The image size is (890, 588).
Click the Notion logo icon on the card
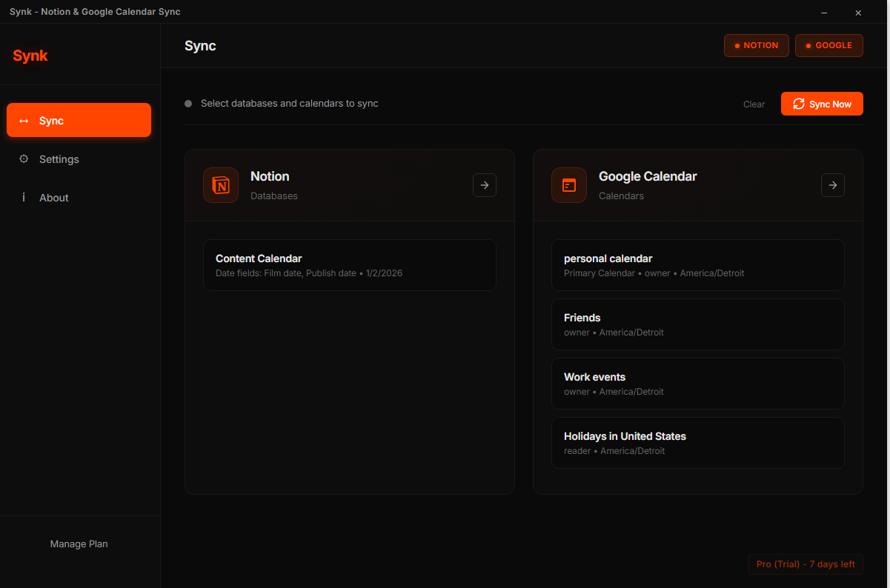220,184
